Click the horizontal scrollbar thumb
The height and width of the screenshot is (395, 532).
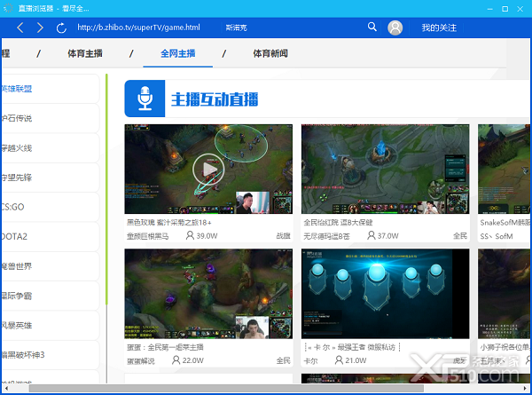(226, 388)
